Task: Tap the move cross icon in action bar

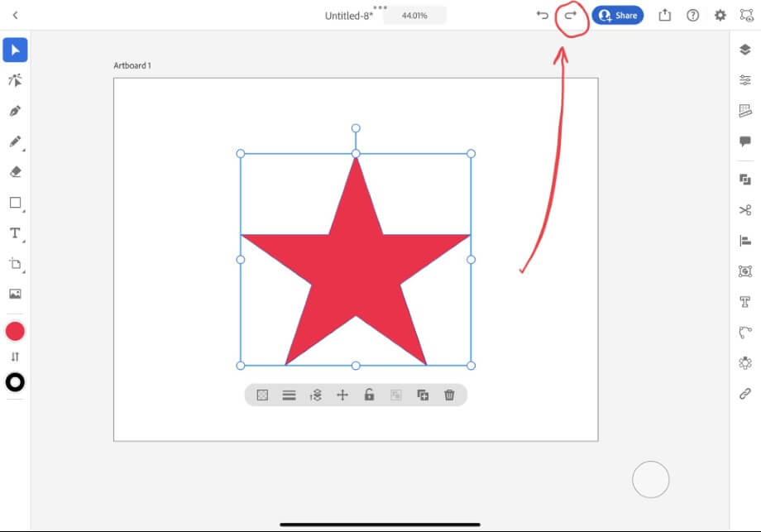Action: click(x=342, y=395)
